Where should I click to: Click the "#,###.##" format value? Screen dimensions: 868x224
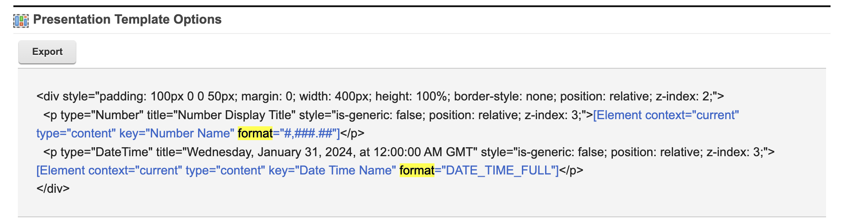coord(308,133)
